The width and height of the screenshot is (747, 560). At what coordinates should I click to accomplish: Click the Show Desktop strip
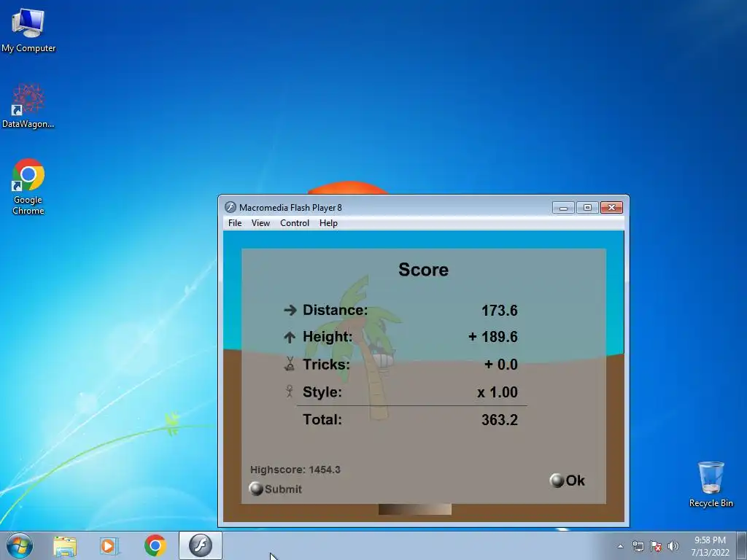[x=742, y=546]
